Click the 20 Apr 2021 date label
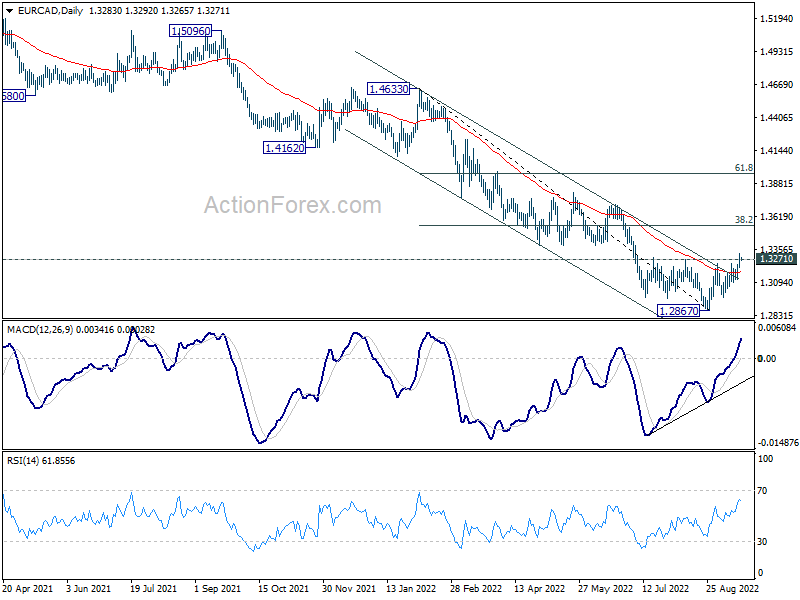 coord(28,589)
